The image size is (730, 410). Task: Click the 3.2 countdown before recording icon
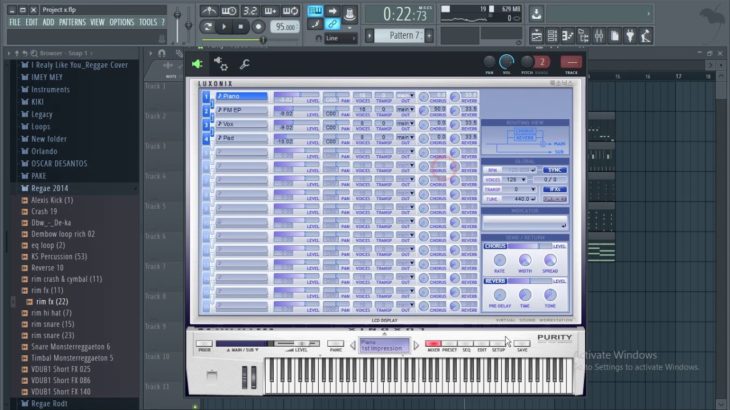[250, 10]
